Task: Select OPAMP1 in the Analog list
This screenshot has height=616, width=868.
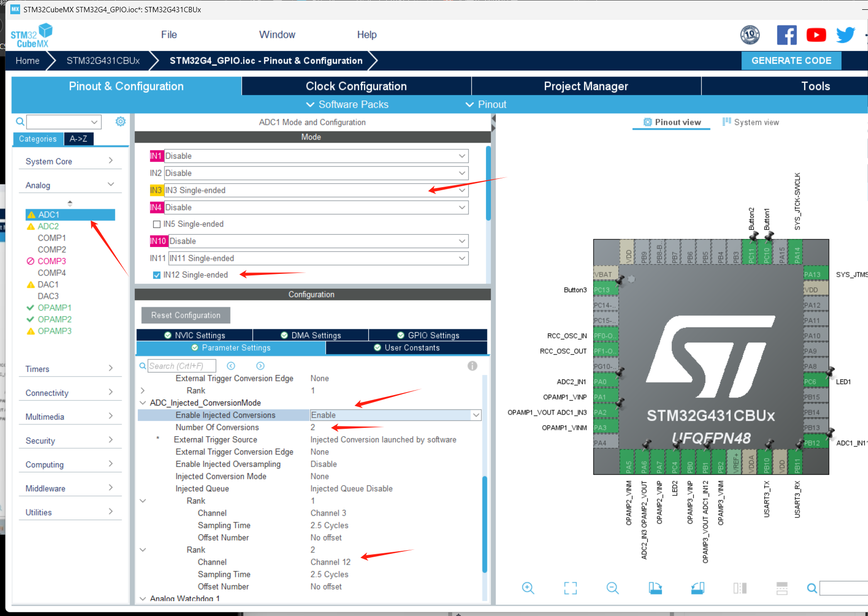Action: tap(54, 308)
